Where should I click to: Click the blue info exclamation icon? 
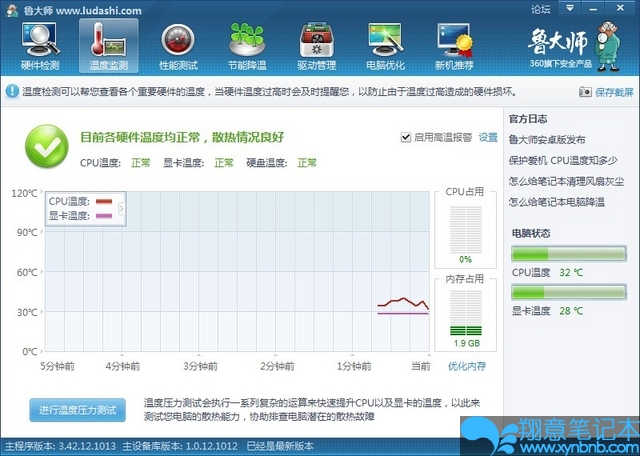tap(12, 91)
